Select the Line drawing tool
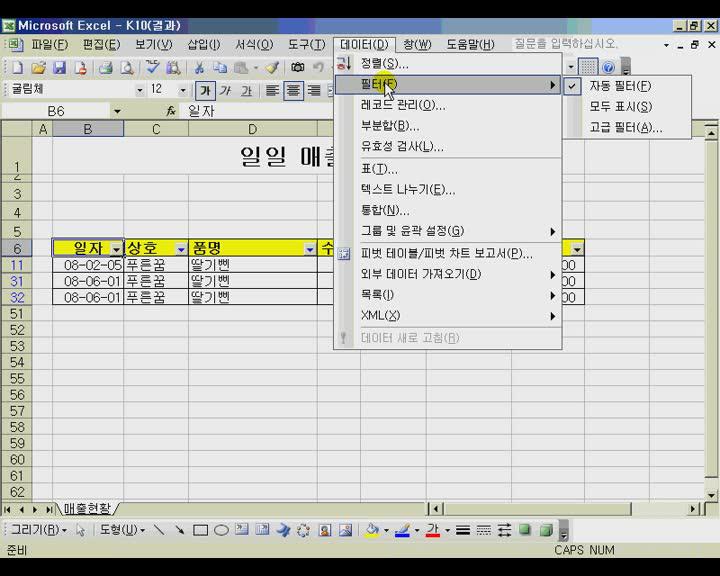The height and width of the screenshot is (576, 720). coord(159,530)
